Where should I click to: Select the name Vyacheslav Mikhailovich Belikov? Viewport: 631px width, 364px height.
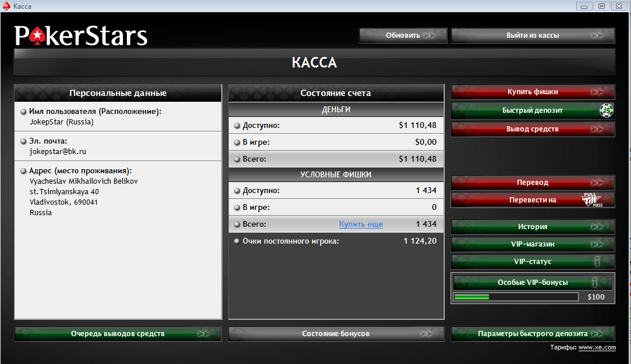click(84, 181)
